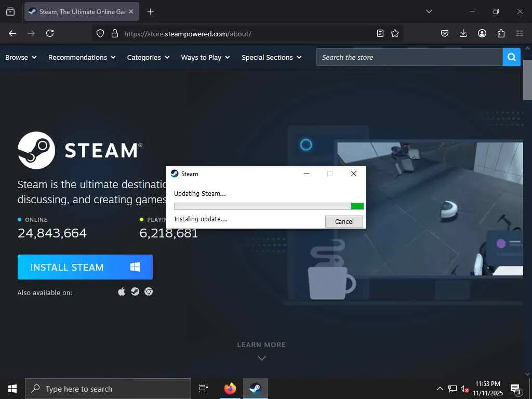Click the browser page vertical scrollbar
532x399 pixels.
point(527,80)
